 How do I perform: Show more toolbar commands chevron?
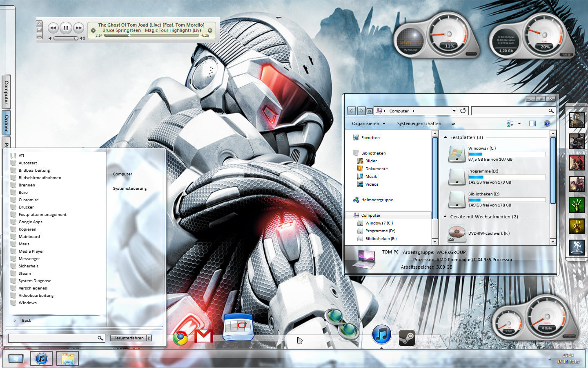453,123
